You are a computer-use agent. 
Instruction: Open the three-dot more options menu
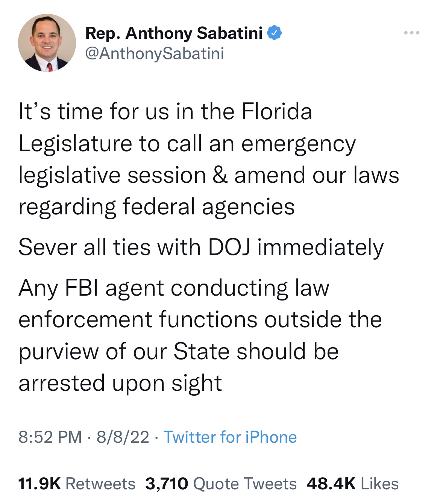click(x=411, y=33)
